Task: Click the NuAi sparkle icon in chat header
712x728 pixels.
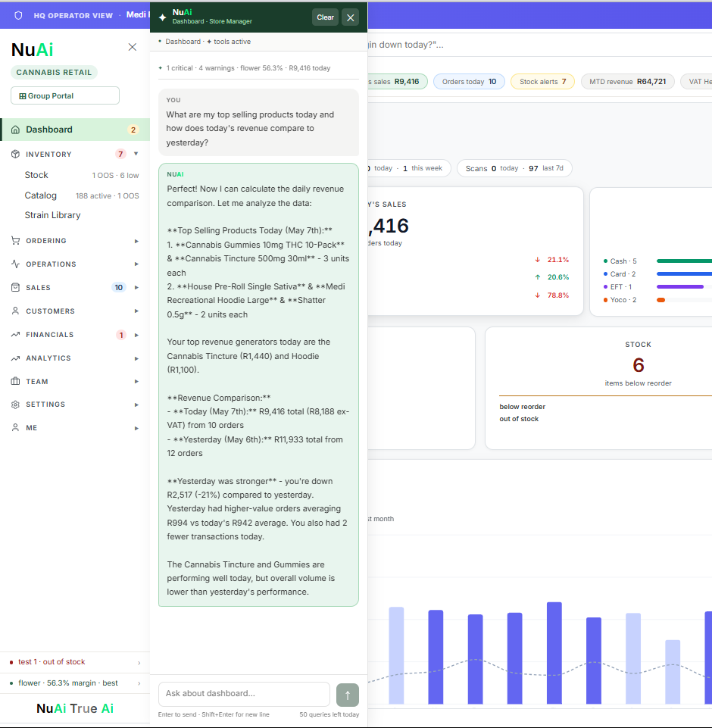Action: (162, 17)
